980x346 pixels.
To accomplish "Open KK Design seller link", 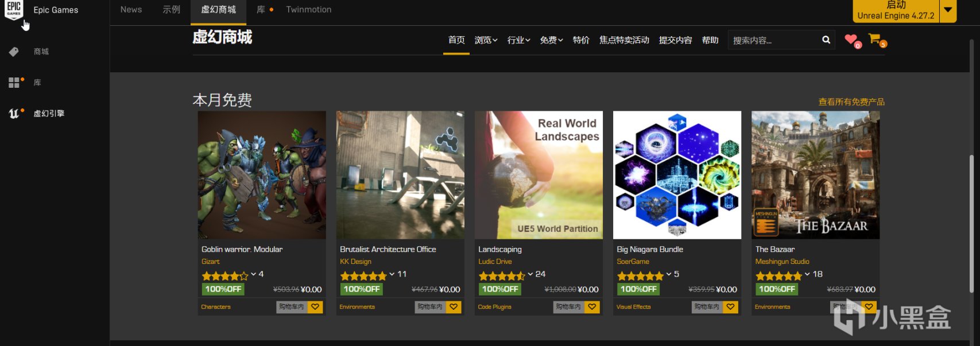I will pyautogui.click(x=355, y=262).
